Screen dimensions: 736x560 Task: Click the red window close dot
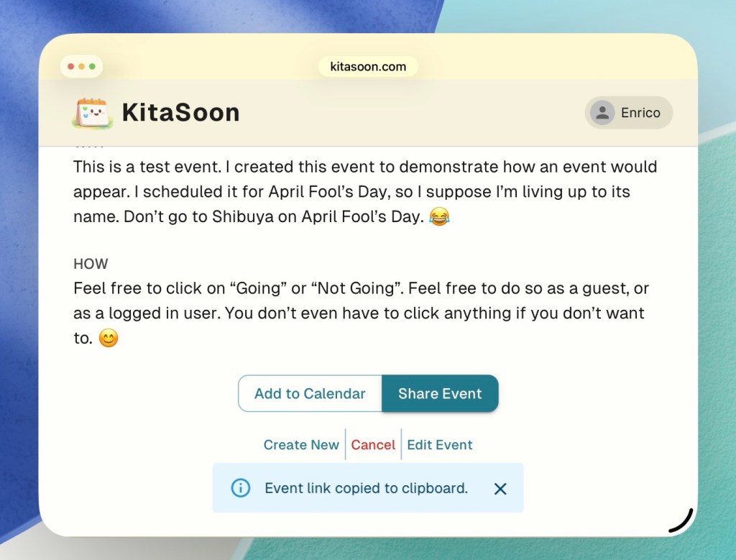point(71,67)
